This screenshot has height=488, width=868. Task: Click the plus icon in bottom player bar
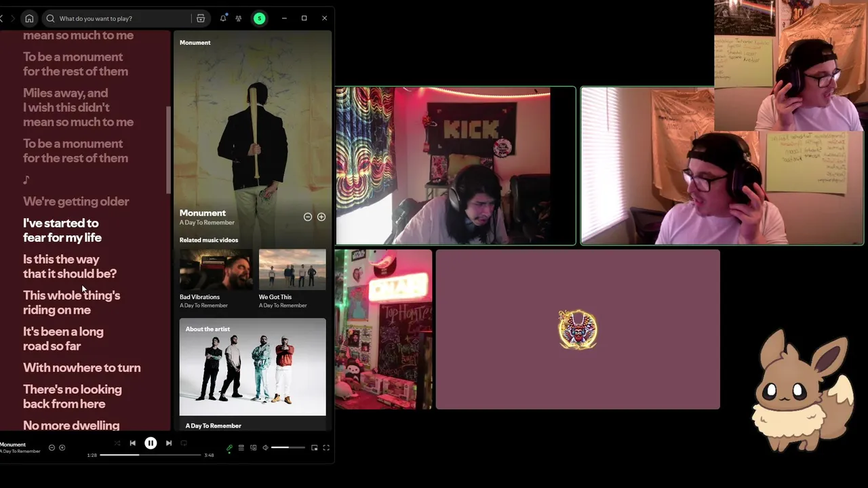tap(62, 447)
